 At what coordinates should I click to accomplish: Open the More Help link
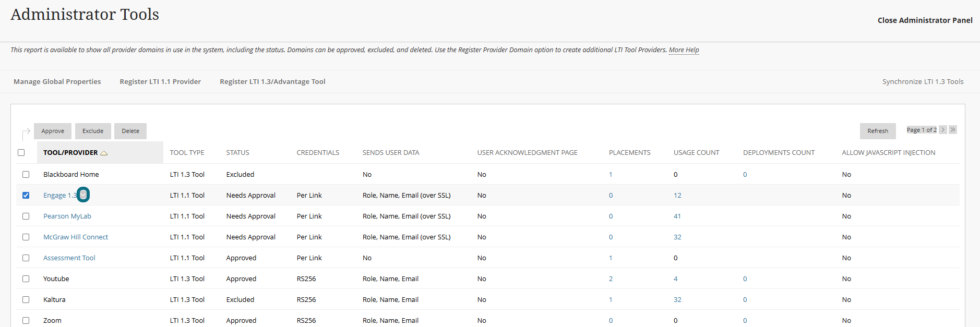(x=684, y=50)
